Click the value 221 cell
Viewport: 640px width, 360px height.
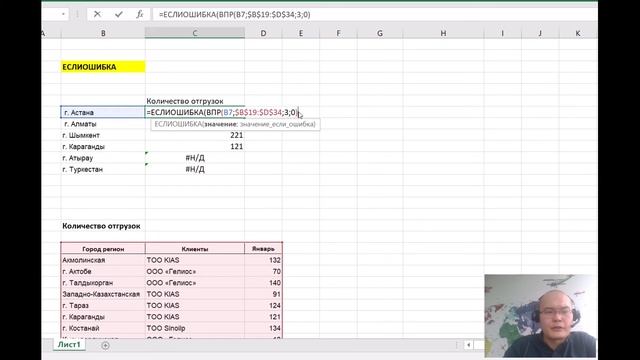coord(195,135)
